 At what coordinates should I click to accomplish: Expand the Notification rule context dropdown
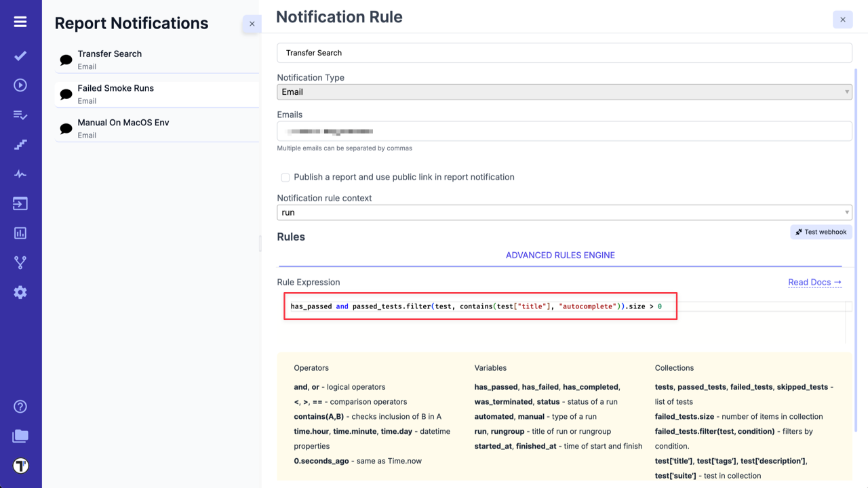[564, 212]
